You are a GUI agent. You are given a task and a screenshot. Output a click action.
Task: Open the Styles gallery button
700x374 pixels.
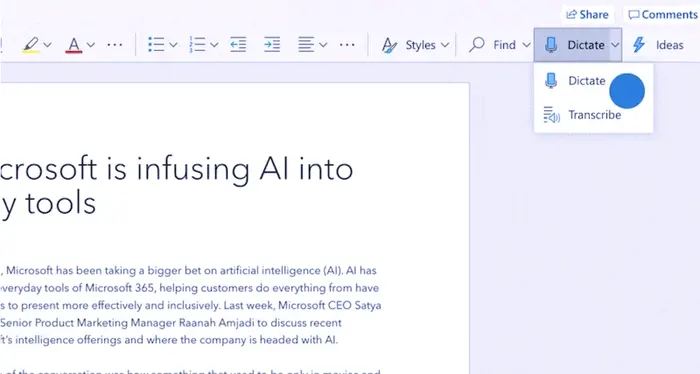pos(408,45)
